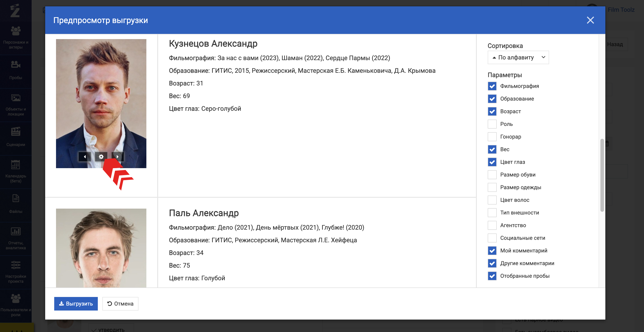
Task: Click the name Кузнецов Александр
Action: (x=213, y=44)
